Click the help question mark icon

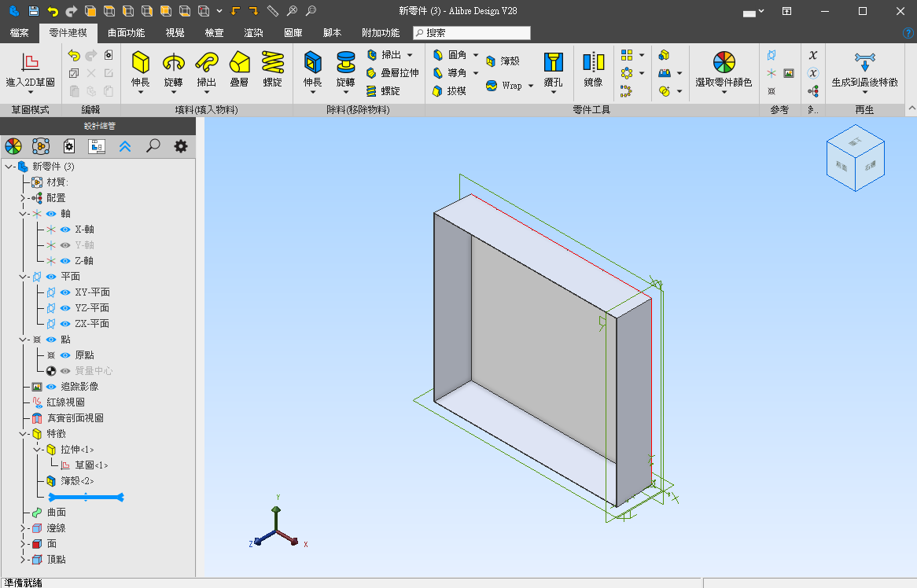(908, 33)
